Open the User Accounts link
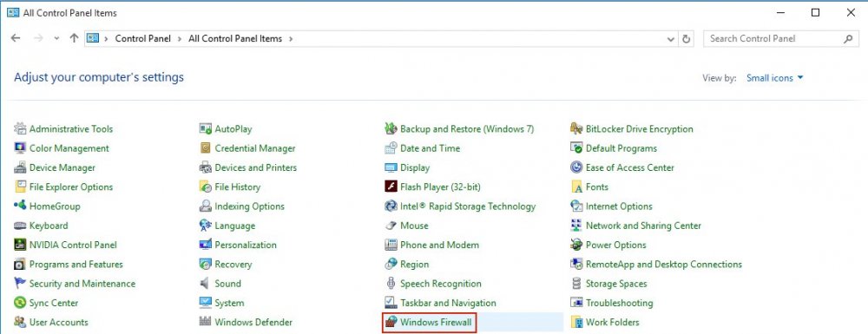The image size is (868, 334). point(59,323)
